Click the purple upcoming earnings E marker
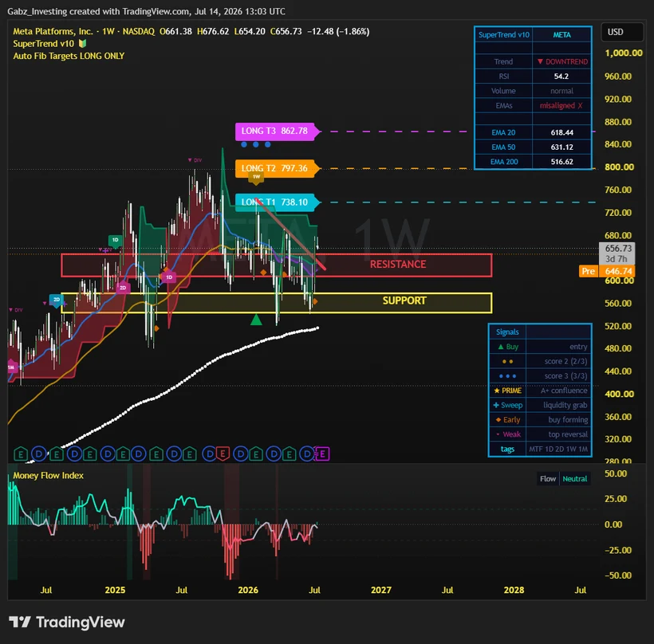Screen dimensions: 654x644 pos(322,454)
